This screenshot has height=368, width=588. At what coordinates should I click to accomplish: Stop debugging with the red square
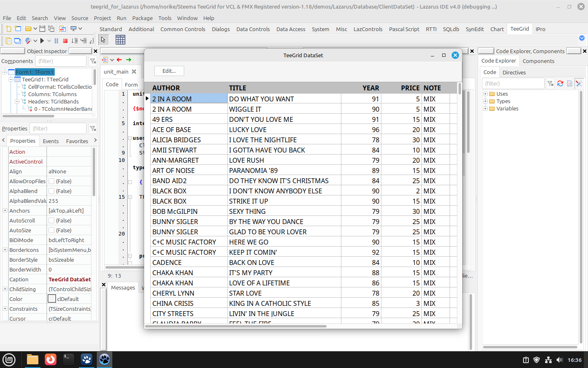point(65,40)
